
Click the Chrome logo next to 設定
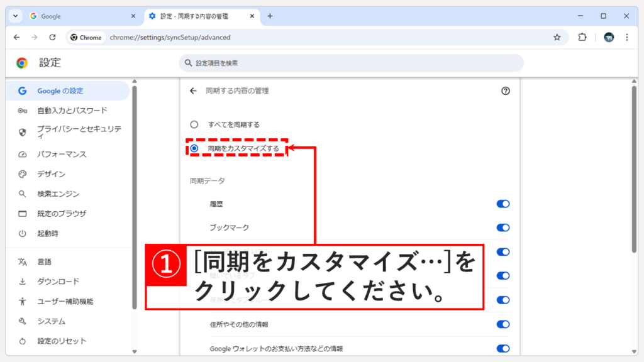tap(23, 63)
